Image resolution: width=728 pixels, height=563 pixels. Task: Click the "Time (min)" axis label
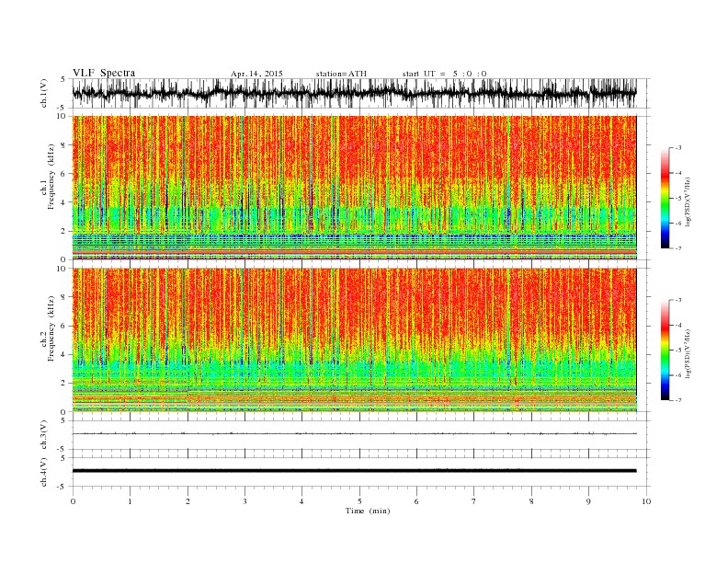[x=368, y=511]
